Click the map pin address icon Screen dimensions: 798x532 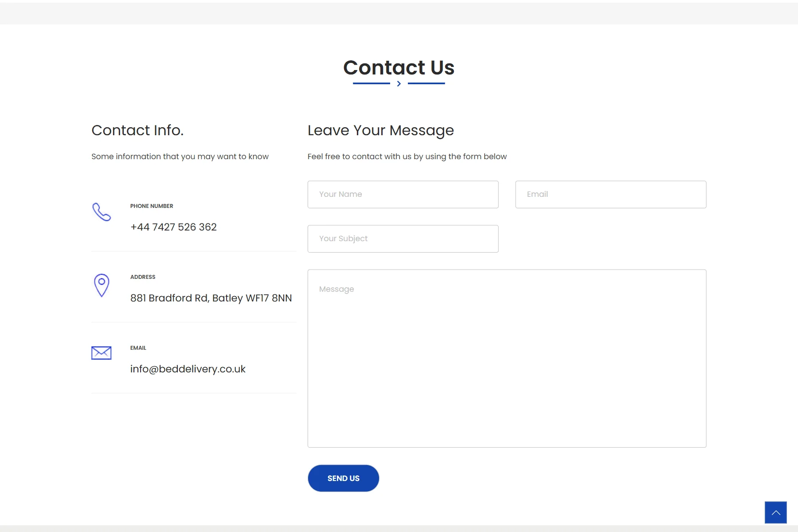102,285
